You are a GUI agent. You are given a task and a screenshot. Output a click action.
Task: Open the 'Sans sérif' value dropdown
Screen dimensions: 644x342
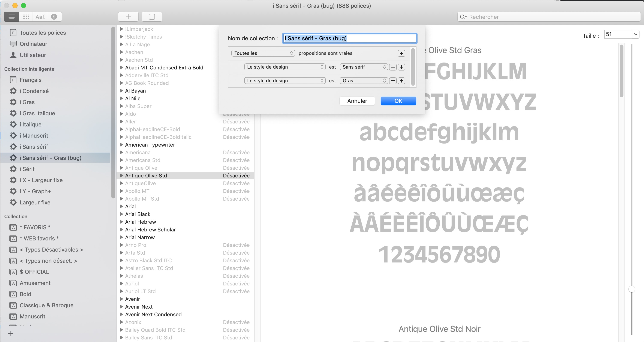[x=364, y=67]
